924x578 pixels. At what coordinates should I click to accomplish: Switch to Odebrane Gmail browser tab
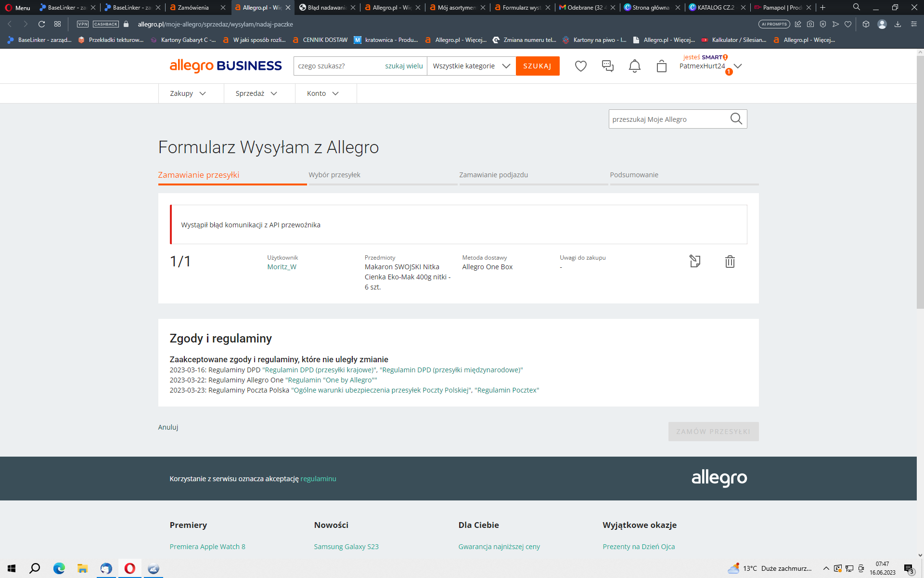[x=587, y=7]
